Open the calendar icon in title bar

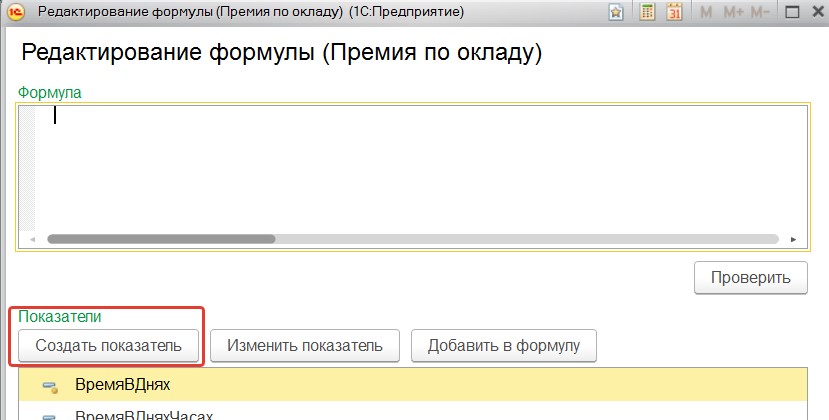click(x=674, y=12)
